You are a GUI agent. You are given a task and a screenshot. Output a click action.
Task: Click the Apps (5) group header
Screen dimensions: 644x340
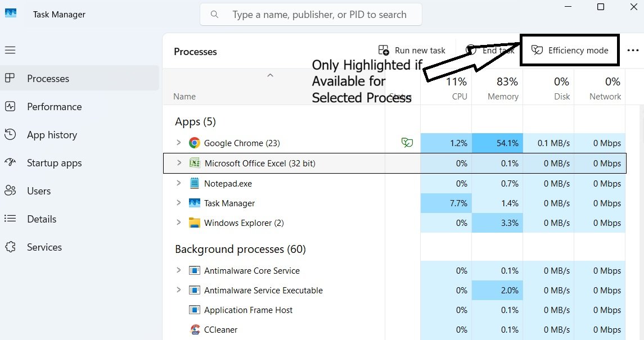[x=195, y=122]
